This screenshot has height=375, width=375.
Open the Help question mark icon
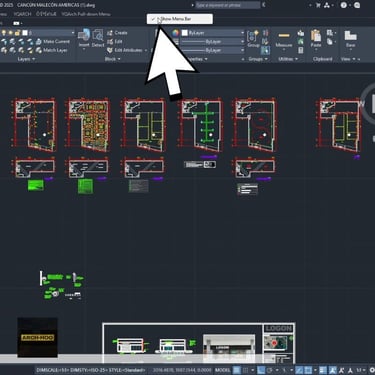[344, 5]
